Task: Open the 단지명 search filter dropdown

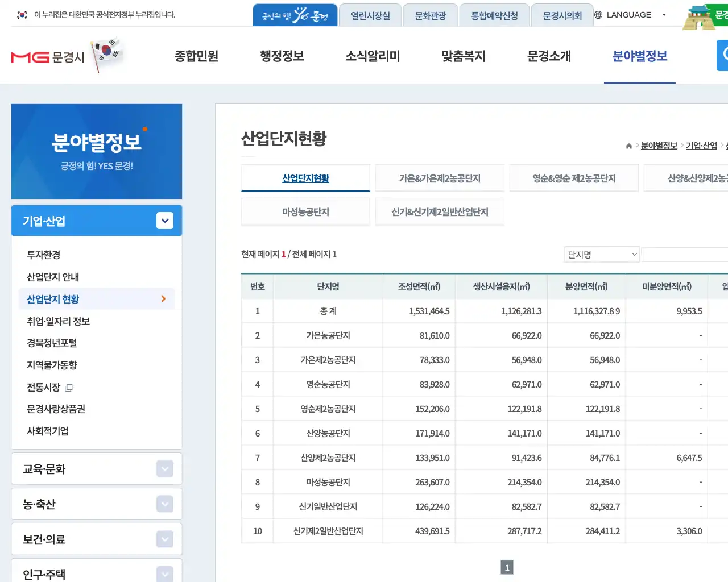Action: click(x=602, y=255)
